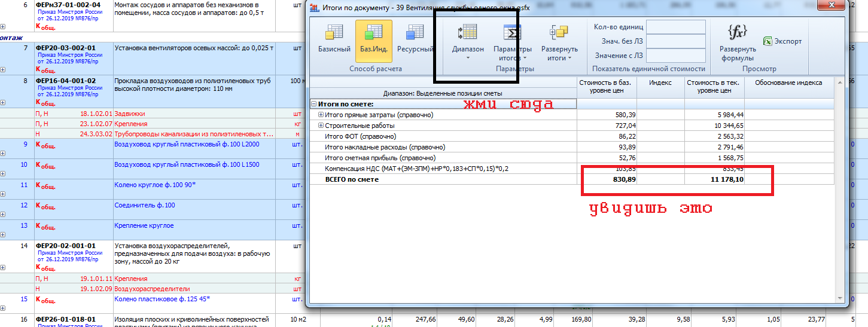Screen dimensions: 868x327
Task: Select the code ФЕР20-03-002-01 in the estimate
Action: (66, 47)
